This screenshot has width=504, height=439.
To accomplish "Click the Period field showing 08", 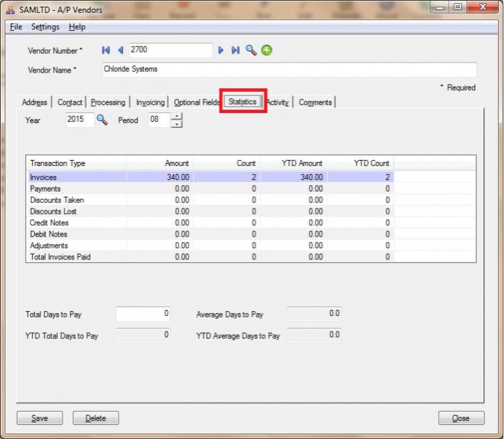I will pos(159,120).
